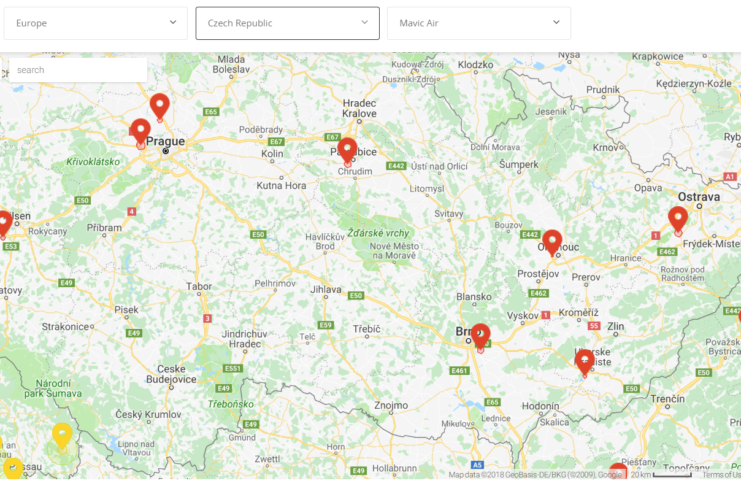Open the red marker at Plzeň on left edge
This screenshot has width=741, height=486.
[3, 222]
